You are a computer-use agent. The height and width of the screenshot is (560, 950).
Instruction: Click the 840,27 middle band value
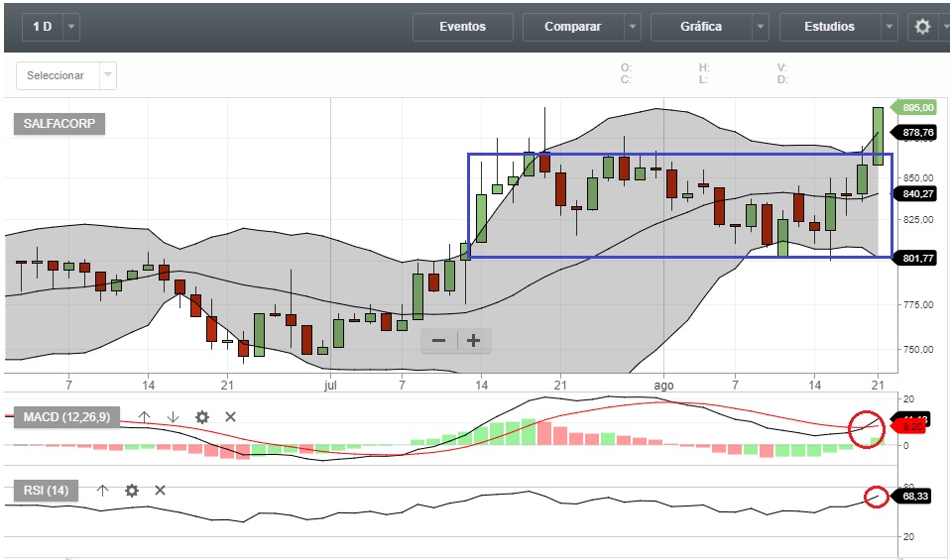coord(915,193)
